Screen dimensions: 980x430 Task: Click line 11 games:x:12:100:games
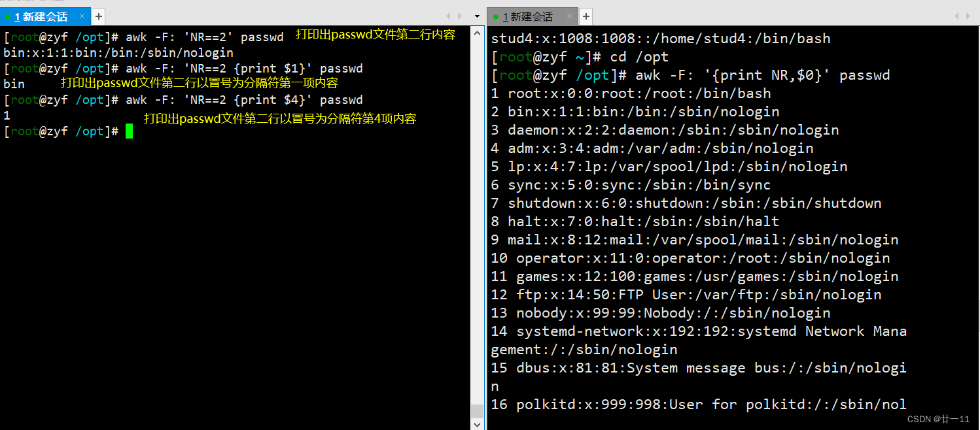coord(695,276)
